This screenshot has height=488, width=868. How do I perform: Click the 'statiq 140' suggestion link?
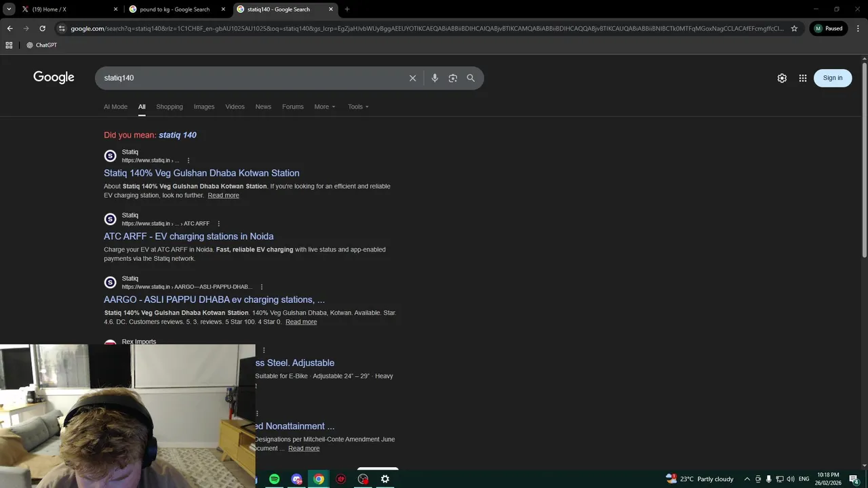coord(178,135)
